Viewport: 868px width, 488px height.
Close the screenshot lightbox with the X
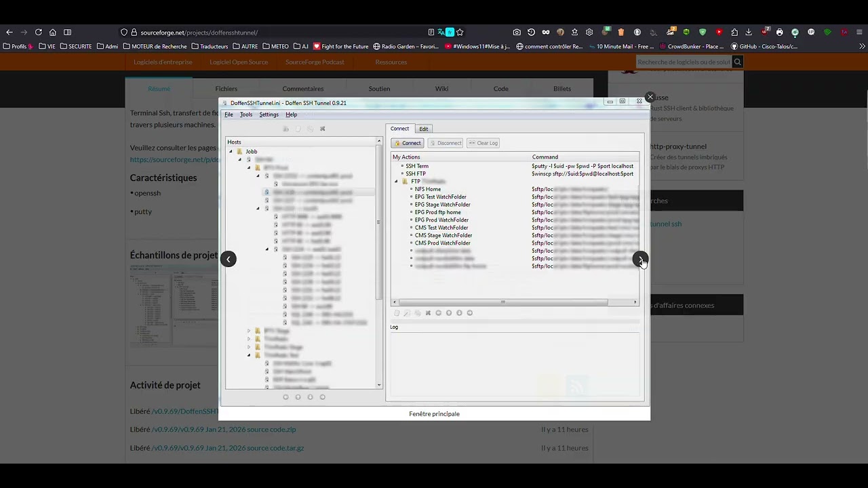[650, 98]
